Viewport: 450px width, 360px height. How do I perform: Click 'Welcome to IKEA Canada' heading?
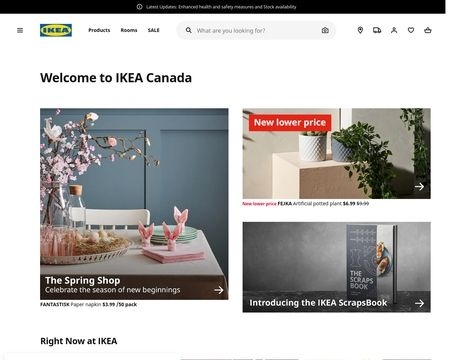[x=116, y=78]
